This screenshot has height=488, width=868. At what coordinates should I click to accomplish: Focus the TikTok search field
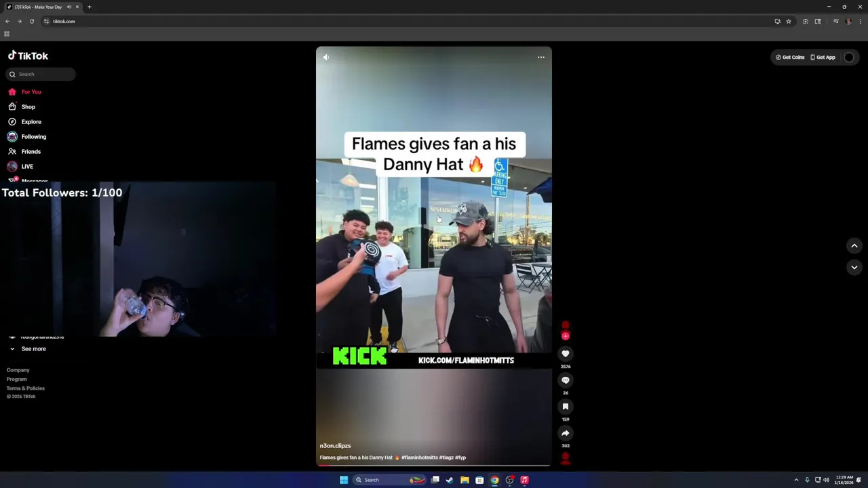pos(41,74)
